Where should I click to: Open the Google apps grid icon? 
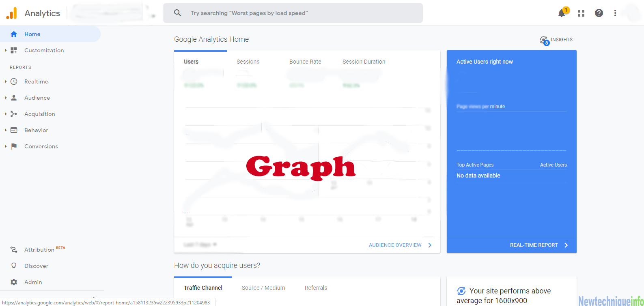(581, 13)
